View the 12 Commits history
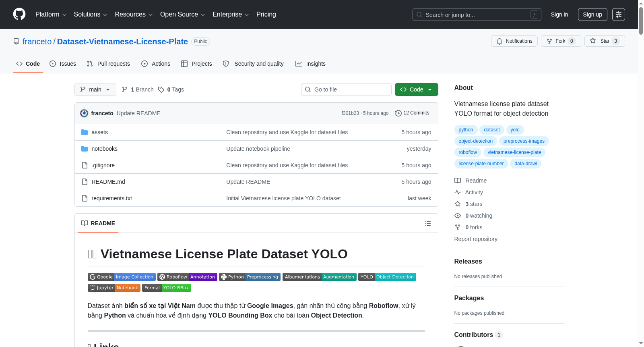The image size is (644, 347). pos(412,113)
